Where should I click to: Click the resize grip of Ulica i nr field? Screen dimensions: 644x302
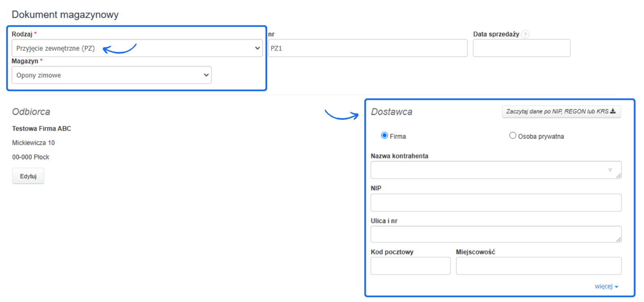pyautogui.click(x=619, y=240)
